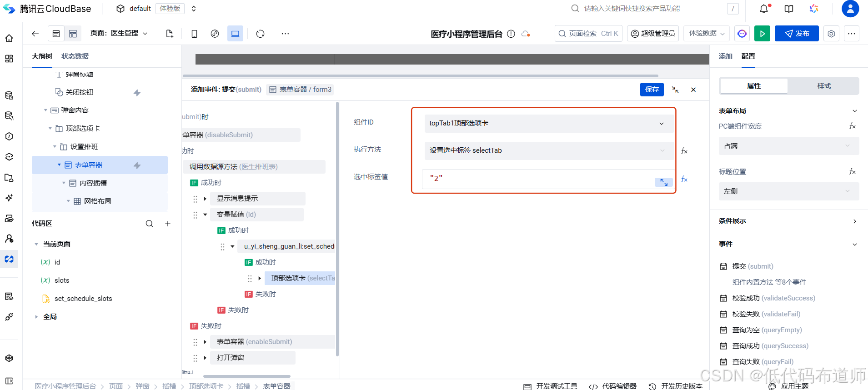Click the back arrow in the editor toolbar
This screenshot has height=390, width=868.
click(35, 34)
